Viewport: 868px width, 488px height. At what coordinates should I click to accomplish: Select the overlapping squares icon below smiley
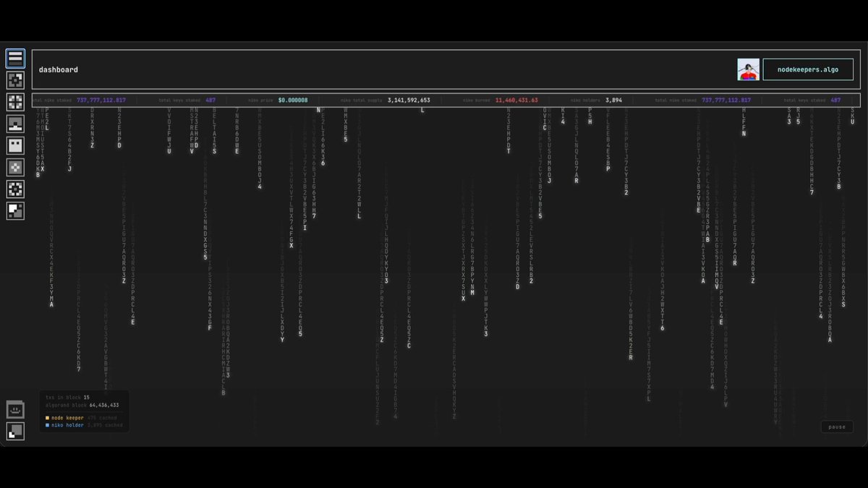coord(15,432)
